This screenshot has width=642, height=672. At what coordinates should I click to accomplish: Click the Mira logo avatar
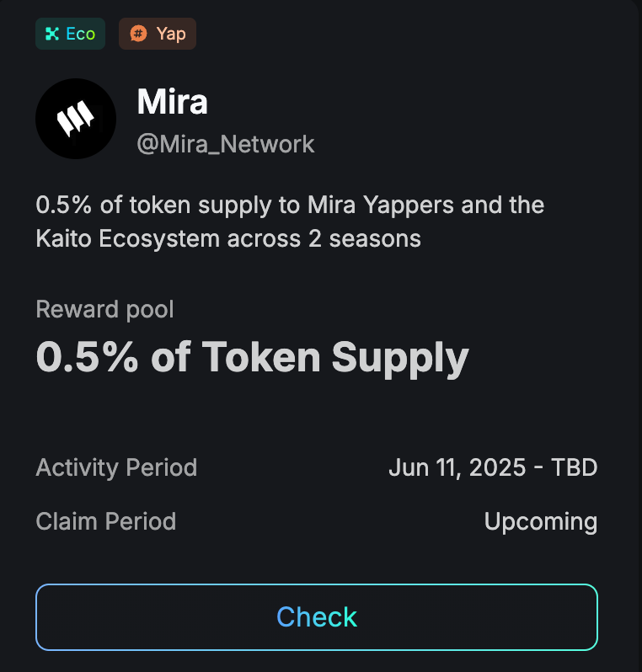[76, 119]
